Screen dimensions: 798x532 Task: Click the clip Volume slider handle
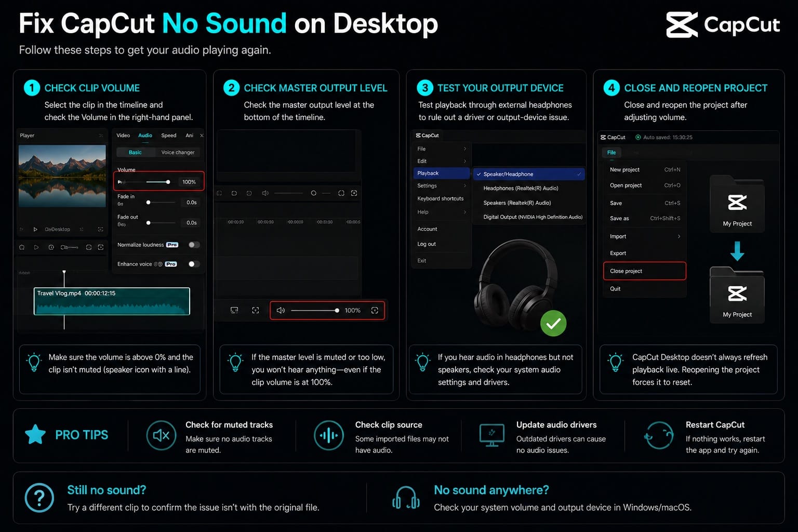coord(168,182)
